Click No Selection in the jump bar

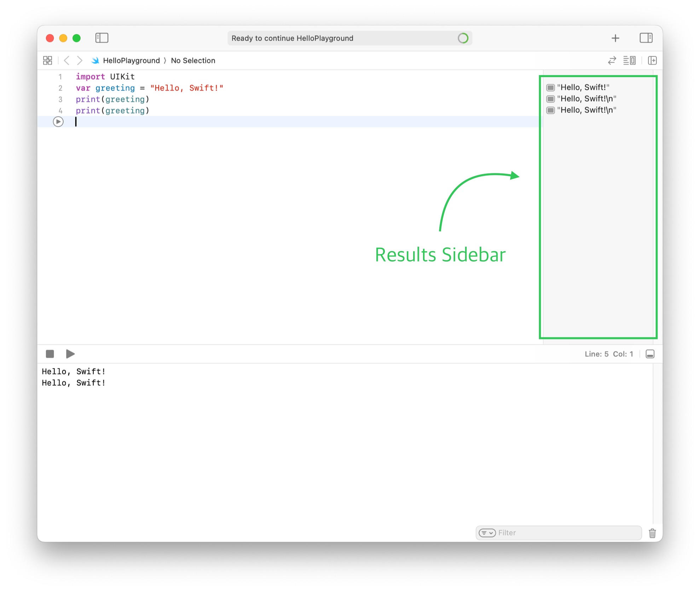coord(193,61)
